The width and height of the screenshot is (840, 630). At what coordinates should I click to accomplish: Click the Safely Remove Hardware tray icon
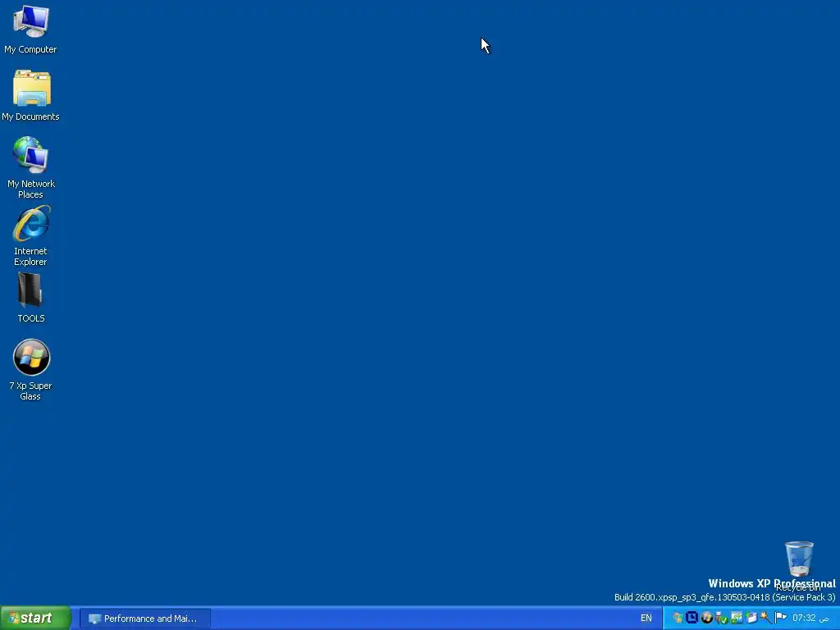click(x=722, y=618)
